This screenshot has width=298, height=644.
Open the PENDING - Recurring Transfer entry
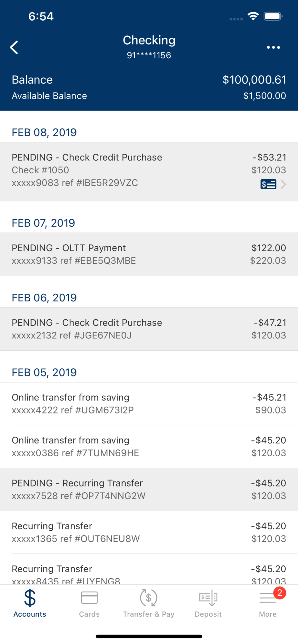pos(148,489)
